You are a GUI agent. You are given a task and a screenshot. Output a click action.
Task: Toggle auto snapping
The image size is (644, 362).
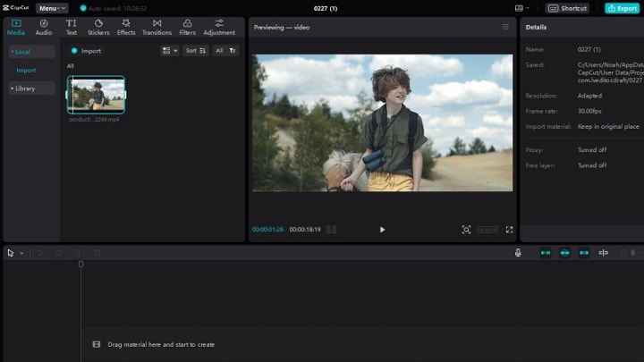point(564,253)
